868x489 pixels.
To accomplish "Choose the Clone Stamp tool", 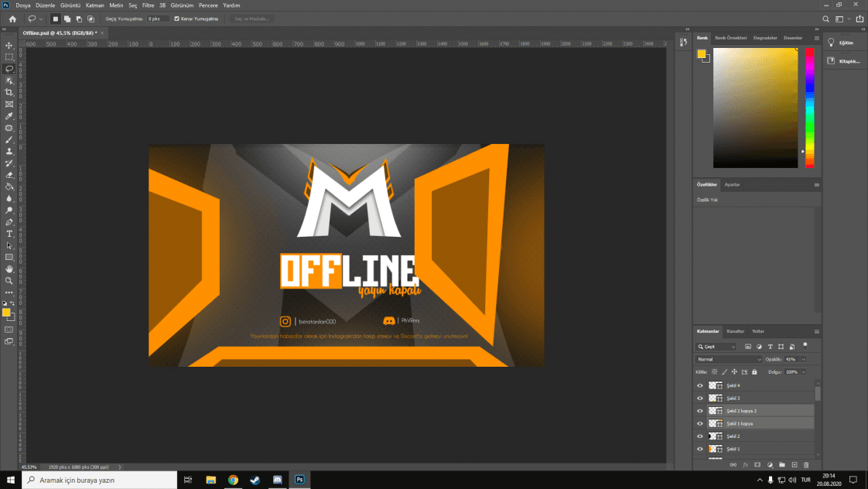I will [x=9, y=151].
